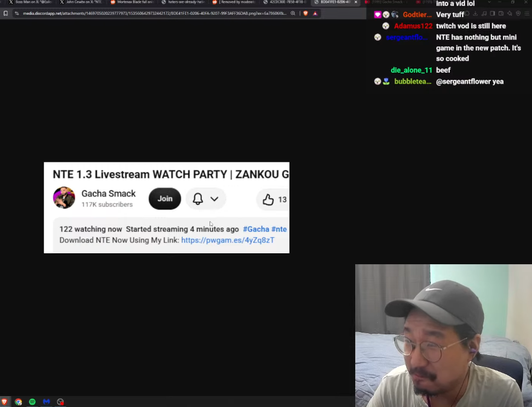Open Spotify from the taskbar
532x407 pixels.
pos(32,402)
